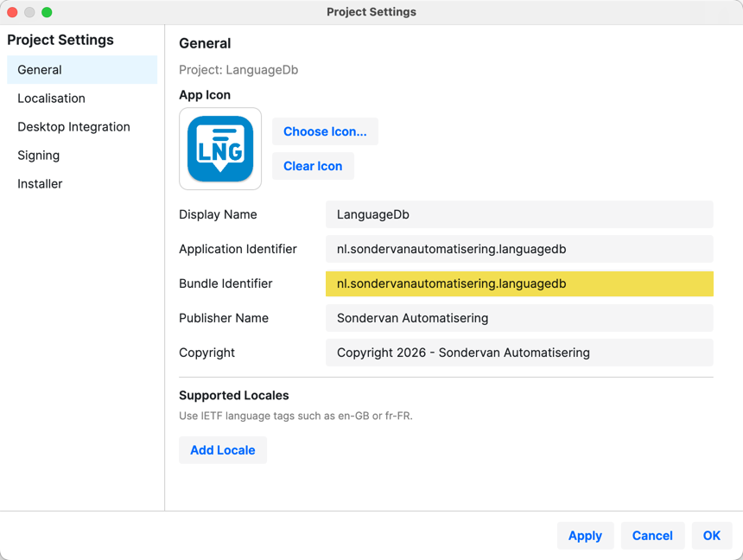The width and height of the screenshot is (743, 560).
Task: Click the Choose Icon... button
Action: [325, 131]
